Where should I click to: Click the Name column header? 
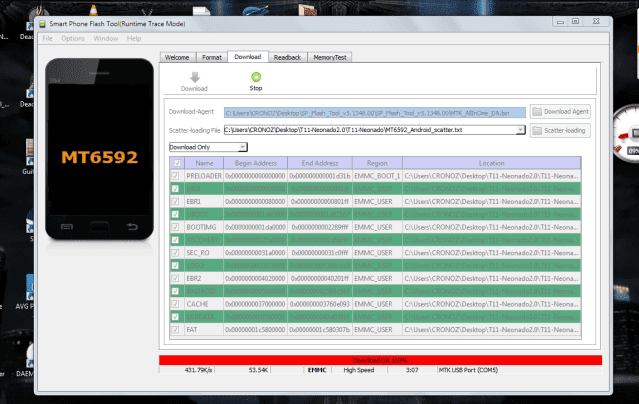[x=204, y=163]
